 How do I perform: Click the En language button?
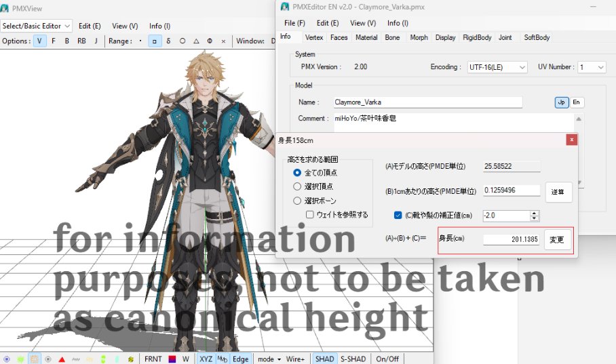tap(577, 102)
